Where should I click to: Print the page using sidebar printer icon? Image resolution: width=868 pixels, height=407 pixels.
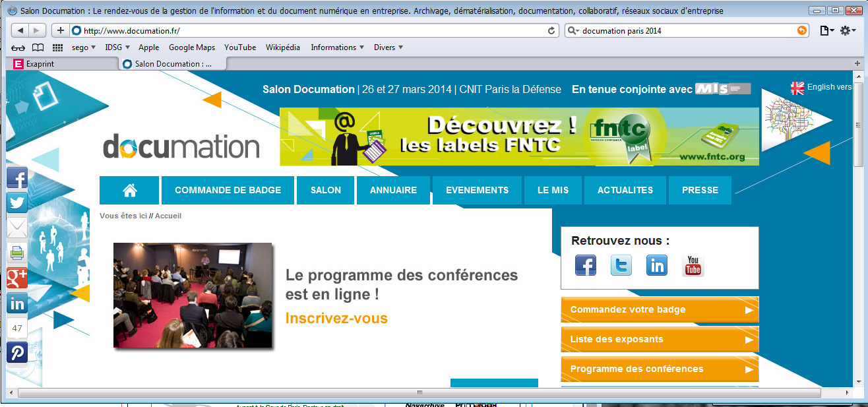tap(16, 253)
